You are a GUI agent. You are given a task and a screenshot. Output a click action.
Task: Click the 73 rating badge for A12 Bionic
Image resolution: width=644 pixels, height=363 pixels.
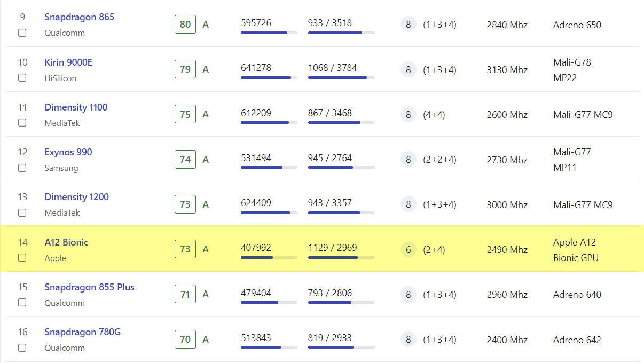[x=185, y=249]
